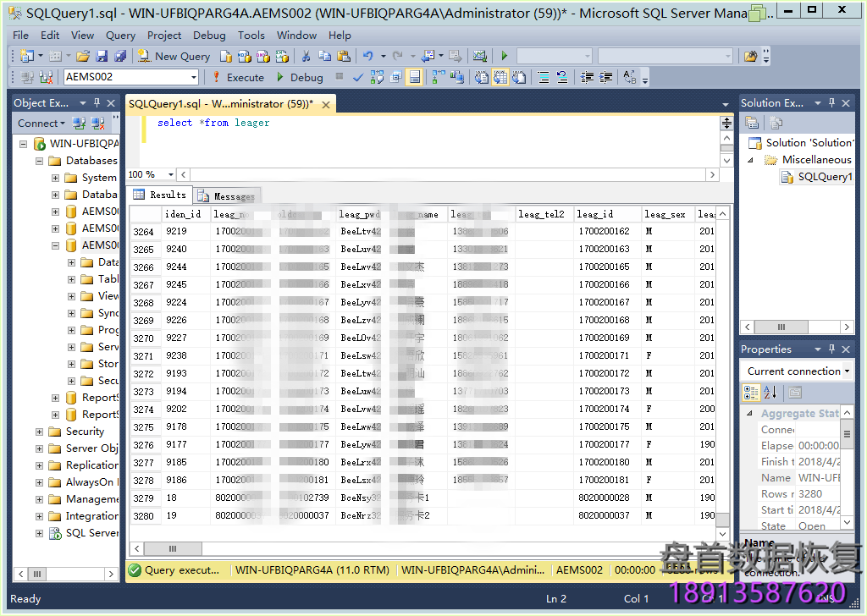This screenshot has height=616, width=867.
Task: Click the Comment Out Selected Lines icon
Action: coord(544,77)
